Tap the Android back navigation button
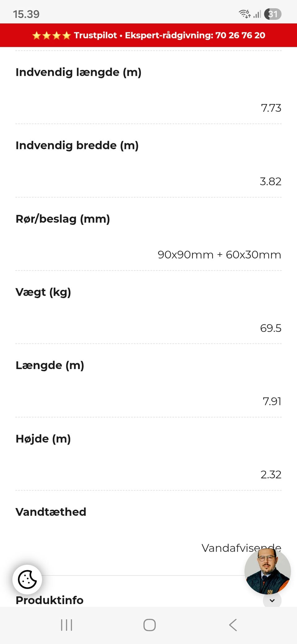 click(233, 625)
